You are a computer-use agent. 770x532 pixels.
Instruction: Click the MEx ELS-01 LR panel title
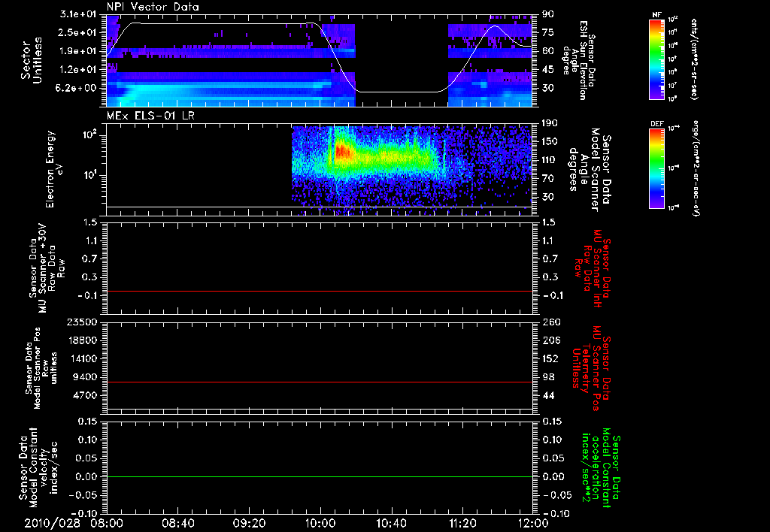[x=152, y=116]
